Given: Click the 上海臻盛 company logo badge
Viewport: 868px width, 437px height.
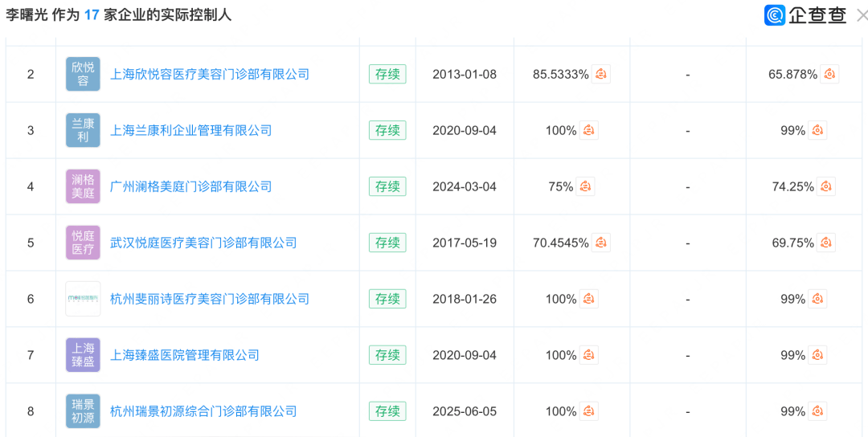Looking at the screenshot, I should 83,354.
